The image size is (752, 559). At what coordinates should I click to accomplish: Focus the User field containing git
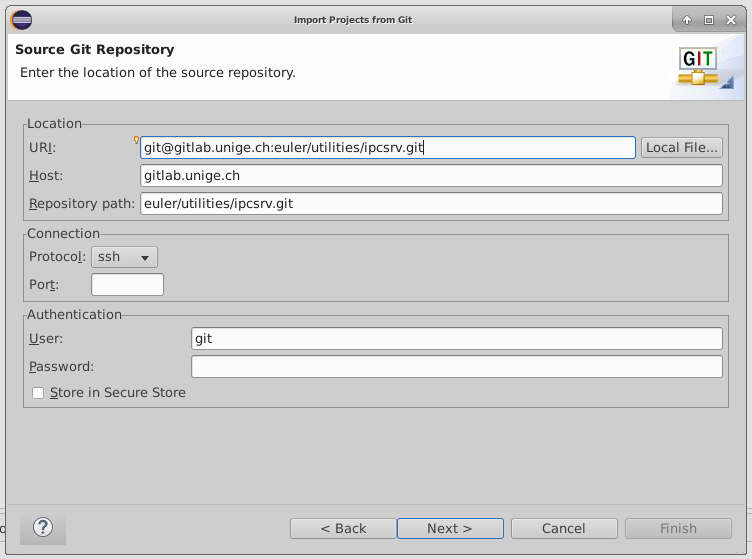point(456,339)
